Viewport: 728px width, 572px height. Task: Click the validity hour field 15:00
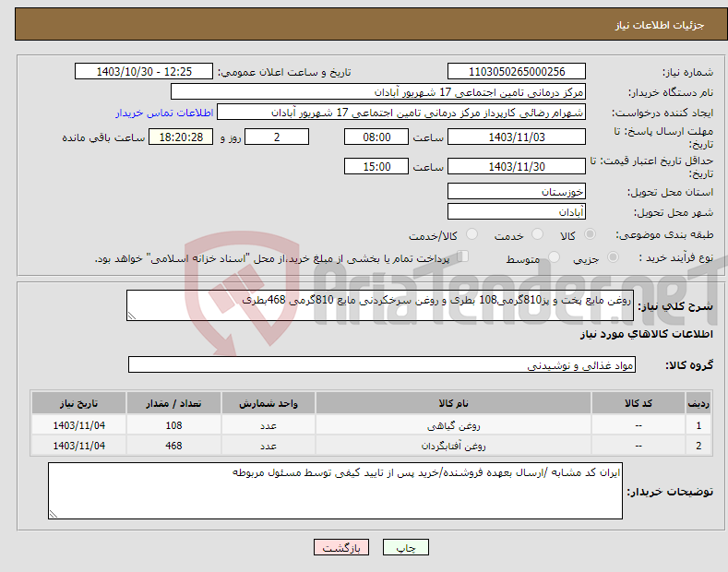click(376, 166)
